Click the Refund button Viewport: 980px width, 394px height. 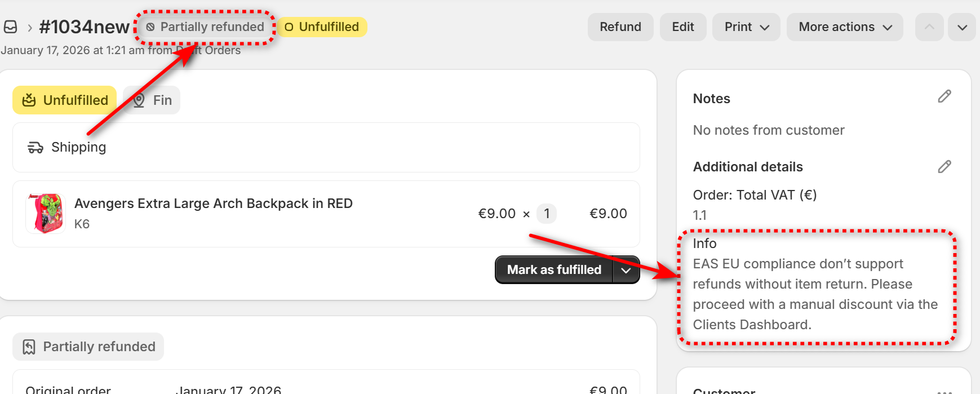(x=620, y=27)
